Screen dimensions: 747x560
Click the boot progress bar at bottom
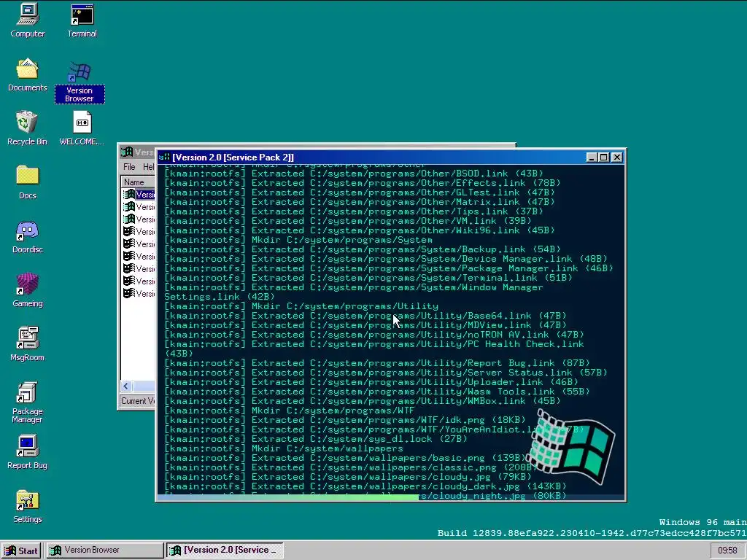[391, 497]
